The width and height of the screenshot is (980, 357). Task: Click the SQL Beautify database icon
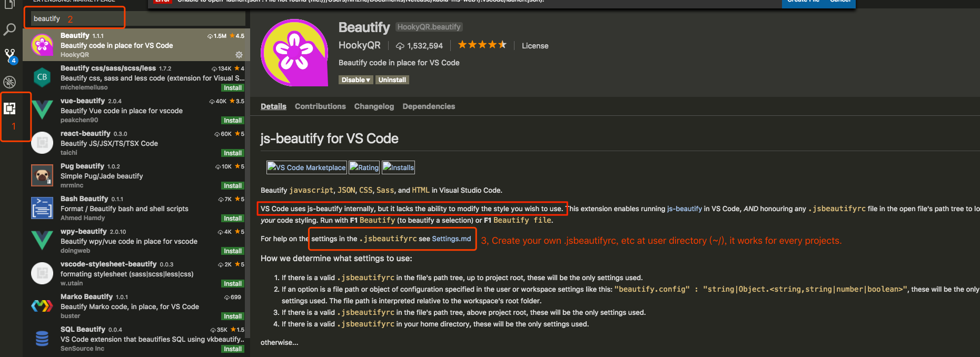coord(42,339)
